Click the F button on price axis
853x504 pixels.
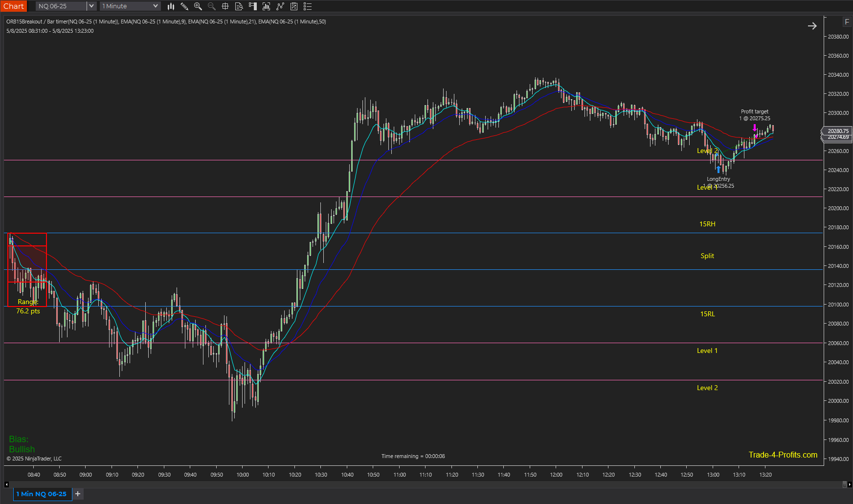[847, 22]
